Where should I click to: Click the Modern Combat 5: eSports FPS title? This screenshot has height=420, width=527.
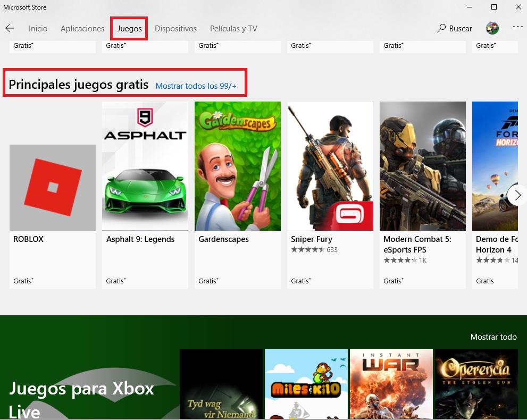417,244
